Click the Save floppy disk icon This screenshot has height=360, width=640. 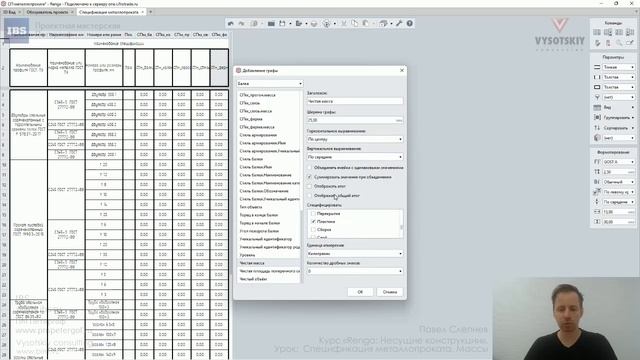coord(282,24)
